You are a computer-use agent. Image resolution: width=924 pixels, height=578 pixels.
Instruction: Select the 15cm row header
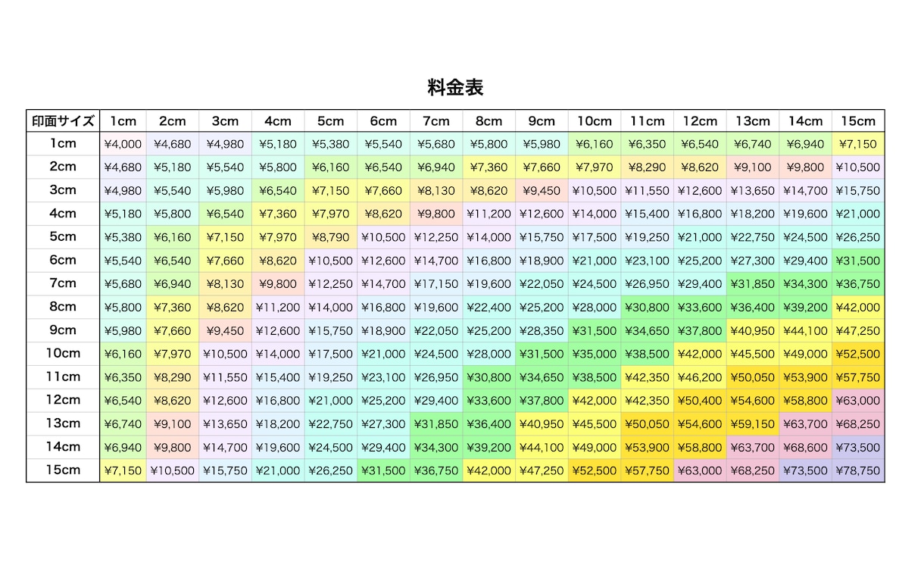pos(63,470)
